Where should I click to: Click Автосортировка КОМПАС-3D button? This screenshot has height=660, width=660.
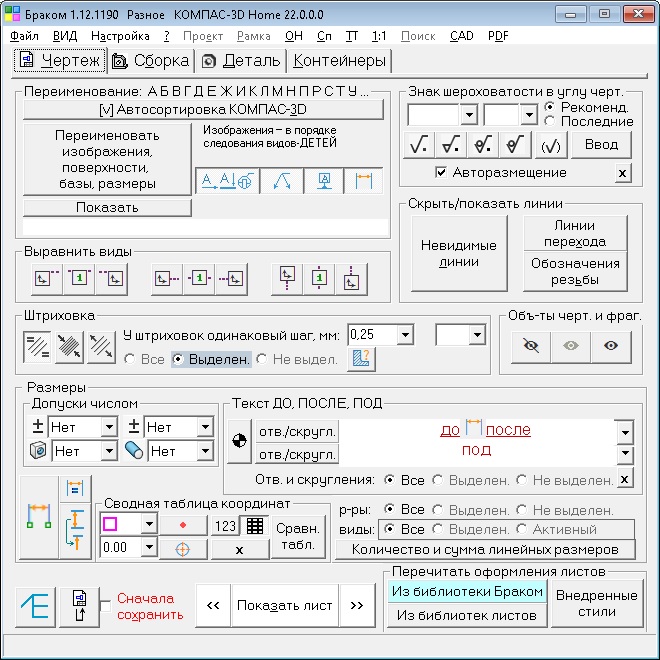click(203, 110)
